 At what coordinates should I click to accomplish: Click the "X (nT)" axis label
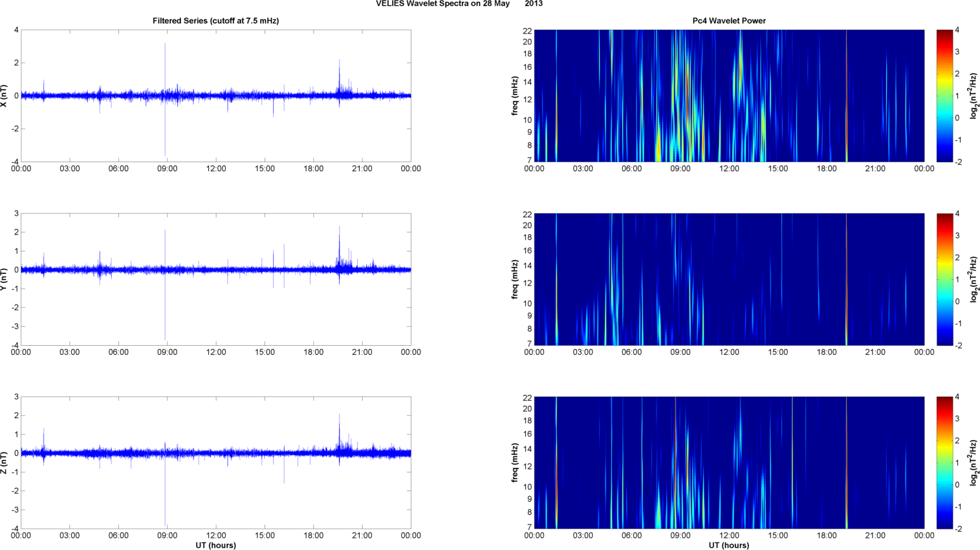click(x=5, y=96)
